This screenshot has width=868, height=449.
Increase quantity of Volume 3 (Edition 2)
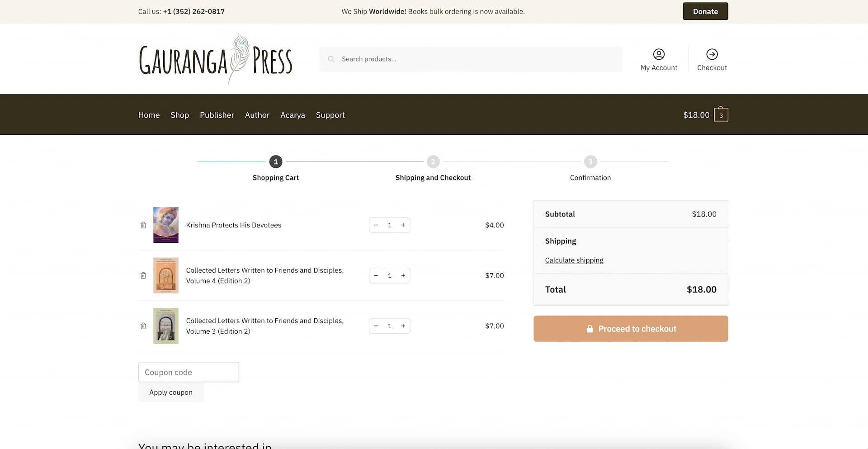click(x=403, y=326)
